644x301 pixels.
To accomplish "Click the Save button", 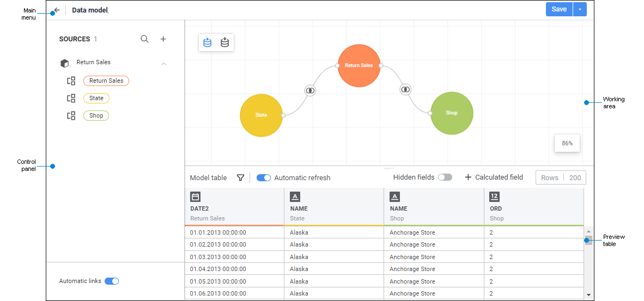I will coord(559,9).
